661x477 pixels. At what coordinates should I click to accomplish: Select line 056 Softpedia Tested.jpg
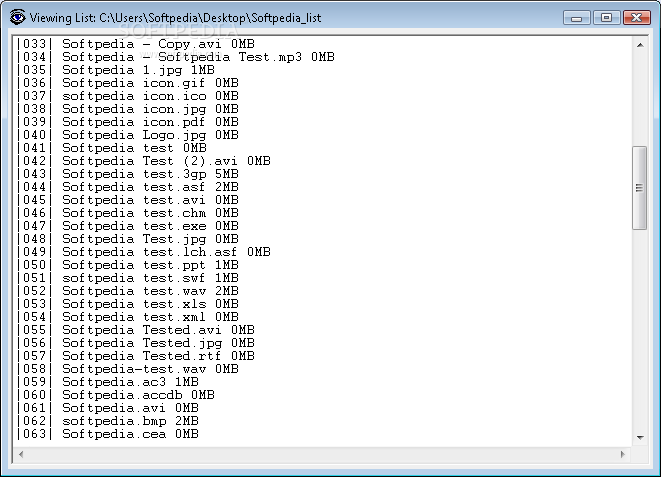coord(136,343)
